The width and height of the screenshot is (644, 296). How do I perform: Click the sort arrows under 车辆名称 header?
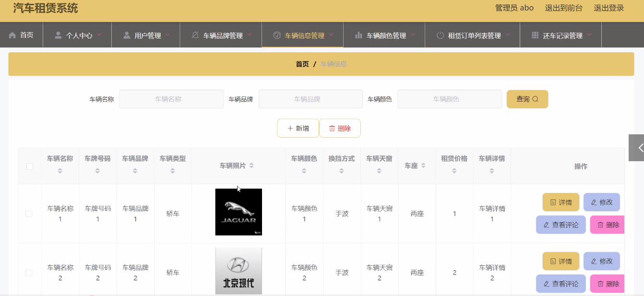pyautogui.click(x=60, y=171)
